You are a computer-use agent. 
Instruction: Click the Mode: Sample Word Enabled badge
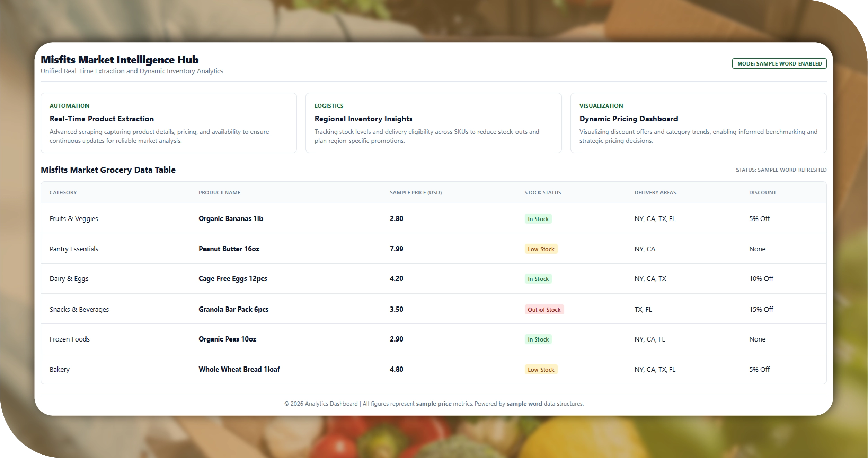tap(779, 63)
